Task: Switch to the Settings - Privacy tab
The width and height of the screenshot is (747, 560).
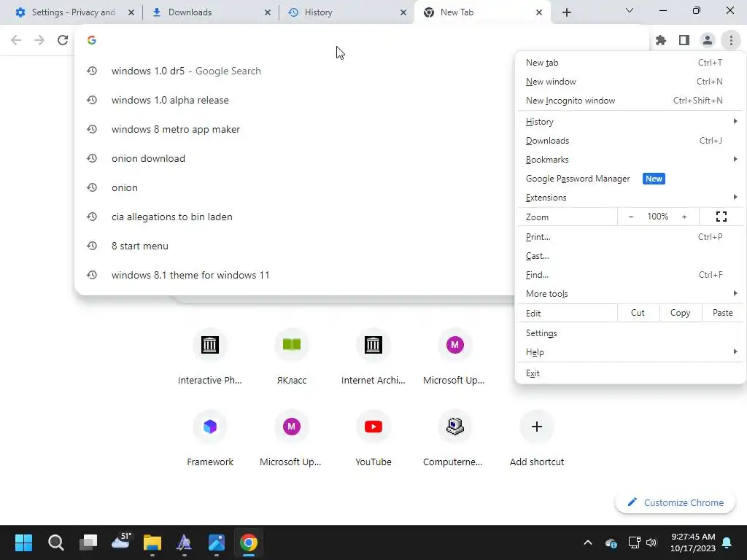Action: click(x=74, y=12)
